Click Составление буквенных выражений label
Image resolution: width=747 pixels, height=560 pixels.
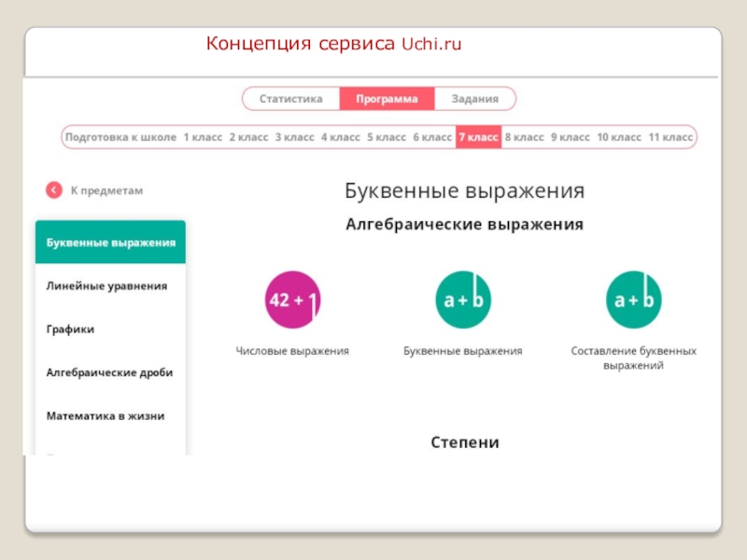(634, 358)
